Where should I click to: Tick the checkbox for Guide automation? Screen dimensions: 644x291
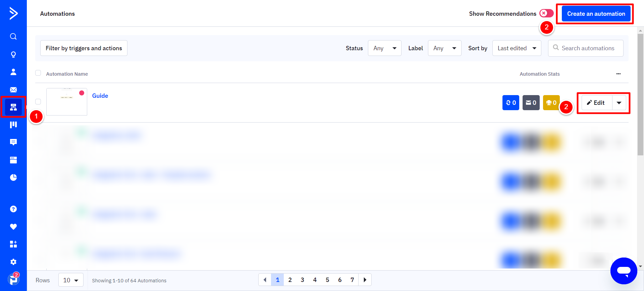click(x=38, y=101)
